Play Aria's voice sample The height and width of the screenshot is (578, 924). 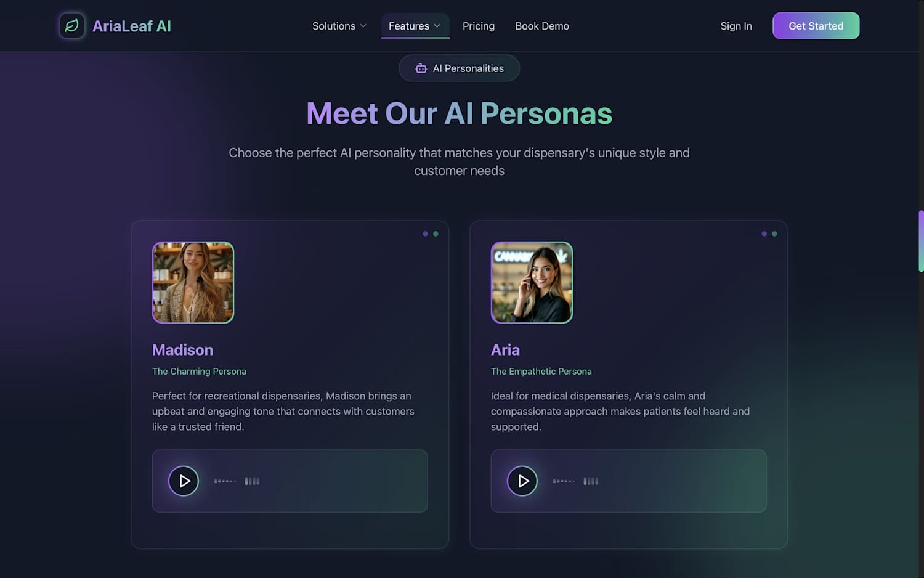pyautogui.click(x=522, y=481)
